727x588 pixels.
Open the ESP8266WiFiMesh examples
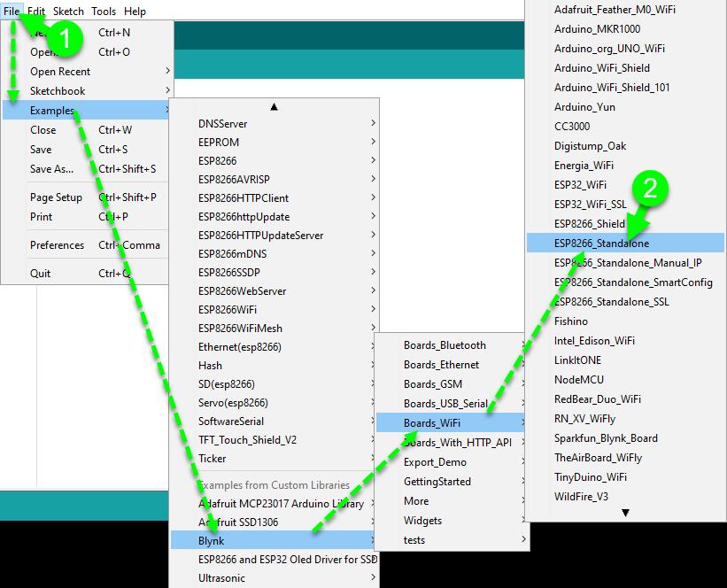274,329
